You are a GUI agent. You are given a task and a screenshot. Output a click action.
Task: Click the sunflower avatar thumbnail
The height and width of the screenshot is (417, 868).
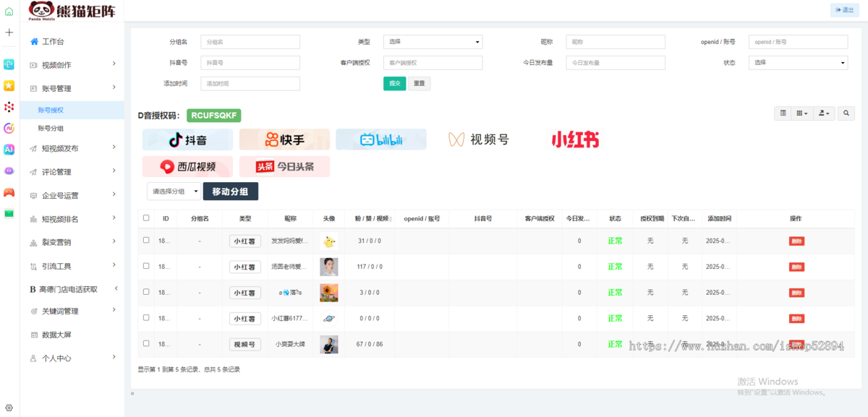click(329, 293)
